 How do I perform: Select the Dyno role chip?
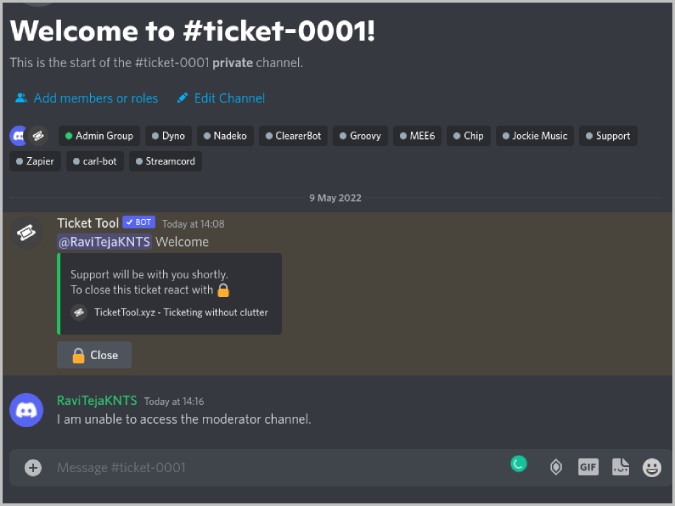168,136
